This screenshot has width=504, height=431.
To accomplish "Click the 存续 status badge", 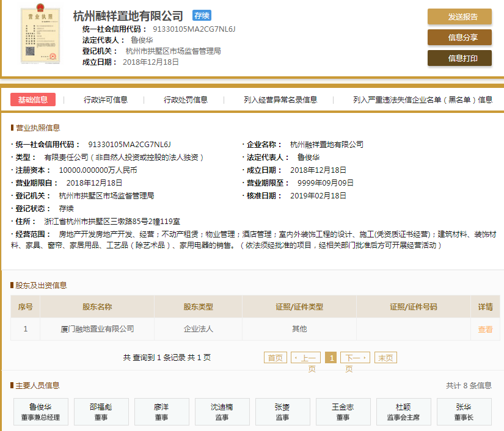I will [x=202, y=15].
